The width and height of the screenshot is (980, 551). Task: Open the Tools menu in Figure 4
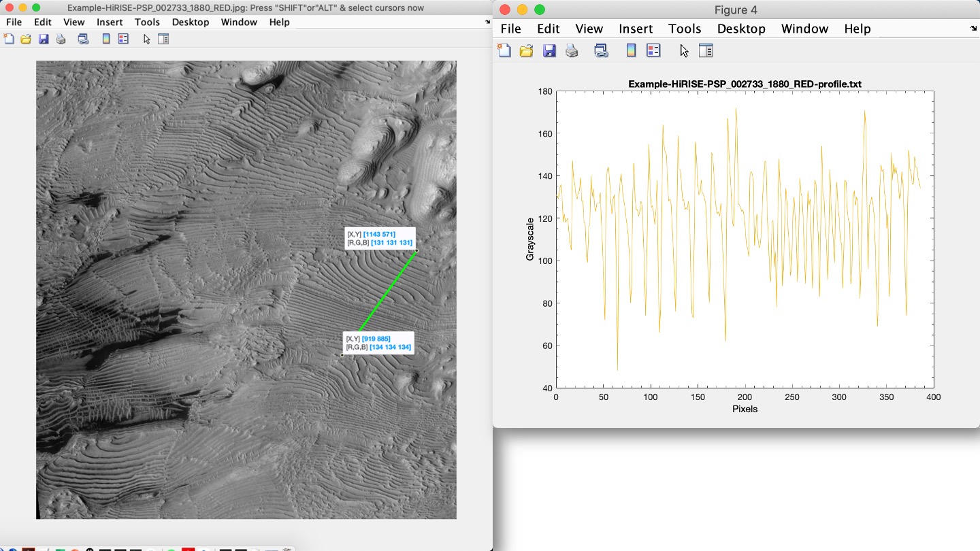pos(685,29)
